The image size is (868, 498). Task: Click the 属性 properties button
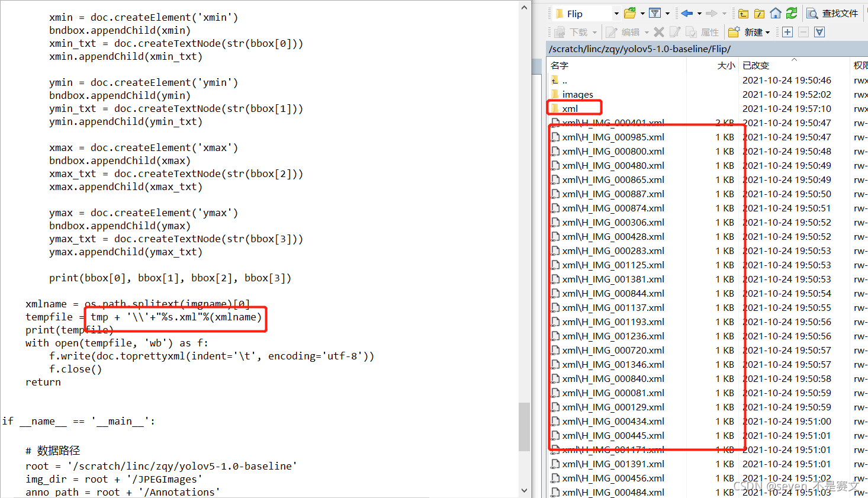(x=702, y=32)
